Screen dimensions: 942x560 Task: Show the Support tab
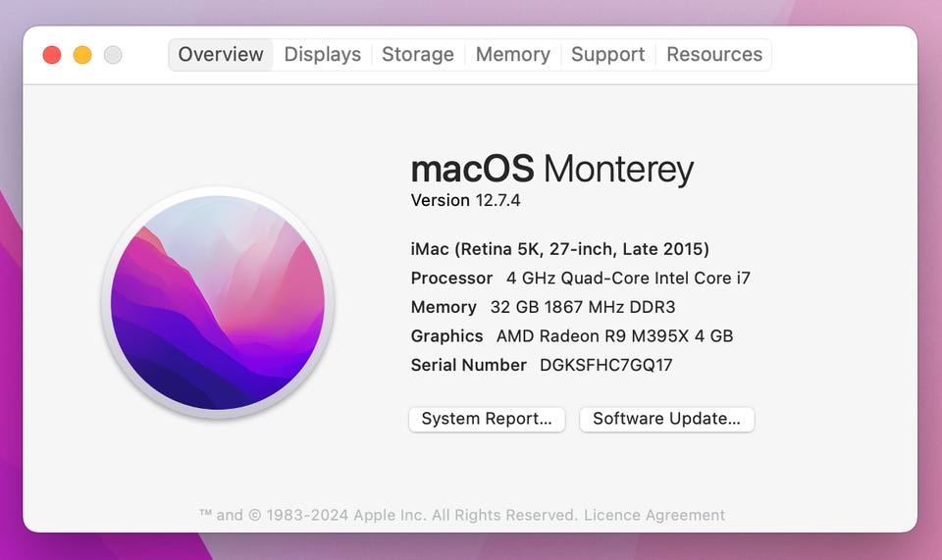[607, 55]
